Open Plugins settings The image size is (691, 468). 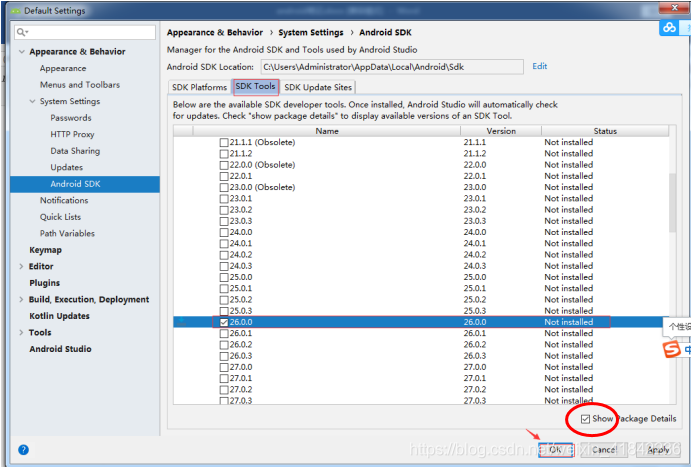point(45,283)
